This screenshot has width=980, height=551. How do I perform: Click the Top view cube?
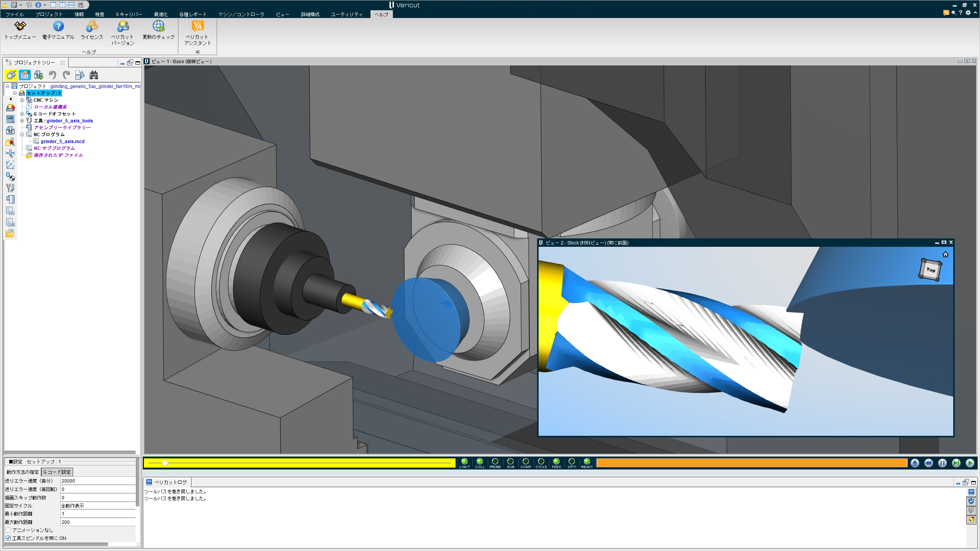930,270
